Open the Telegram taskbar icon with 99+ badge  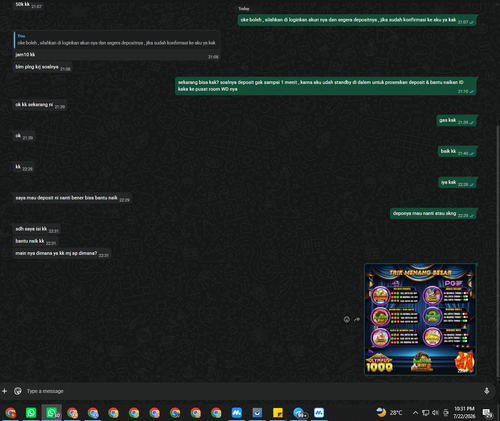(299, 413)
